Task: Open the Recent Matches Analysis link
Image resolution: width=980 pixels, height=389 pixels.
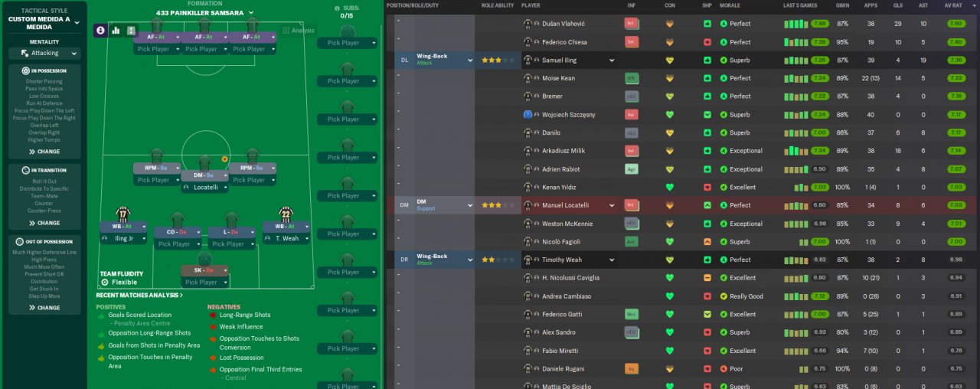Action: pyautogui.click(x=139, y=295)
